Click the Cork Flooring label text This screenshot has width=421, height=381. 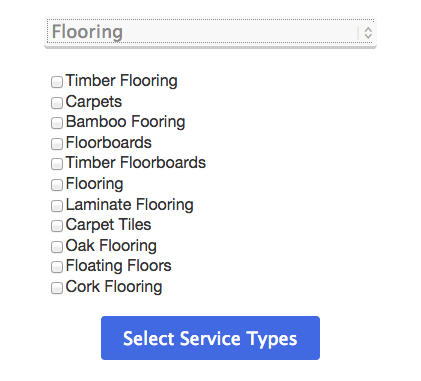click(x=114, y=287)
